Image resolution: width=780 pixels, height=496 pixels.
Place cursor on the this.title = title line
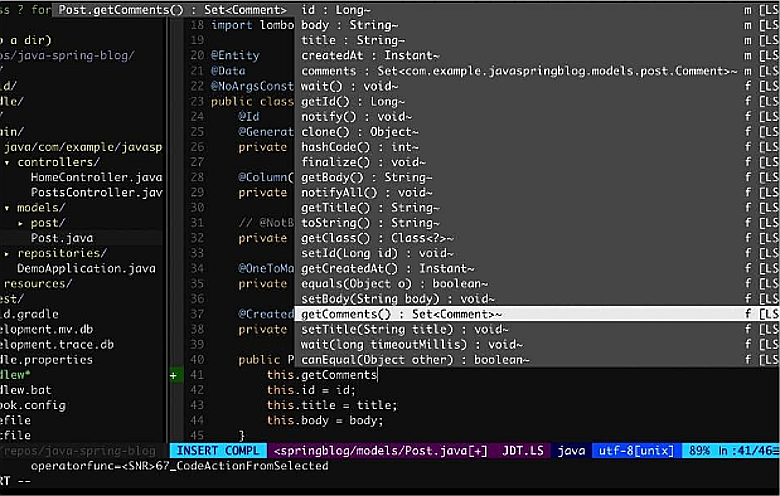tap(332, 405)
